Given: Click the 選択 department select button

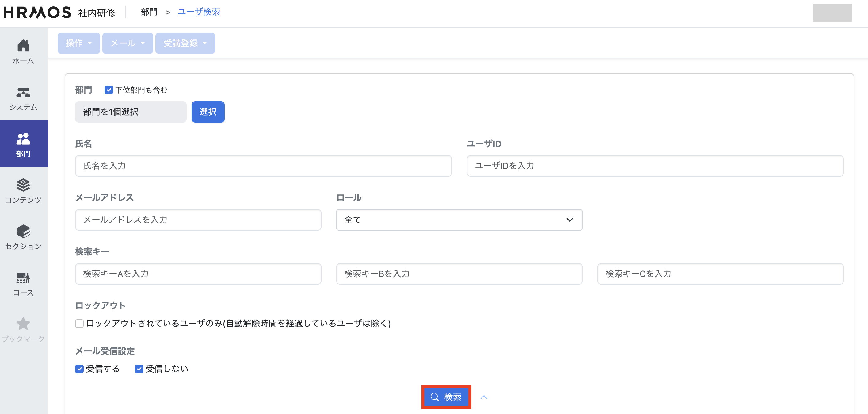Looking at the screenshot, I should click(208, 112).
